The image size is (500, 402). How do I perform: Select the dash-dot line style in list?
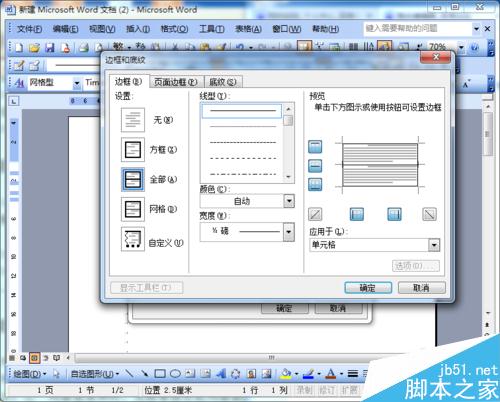tap(243, 174)
